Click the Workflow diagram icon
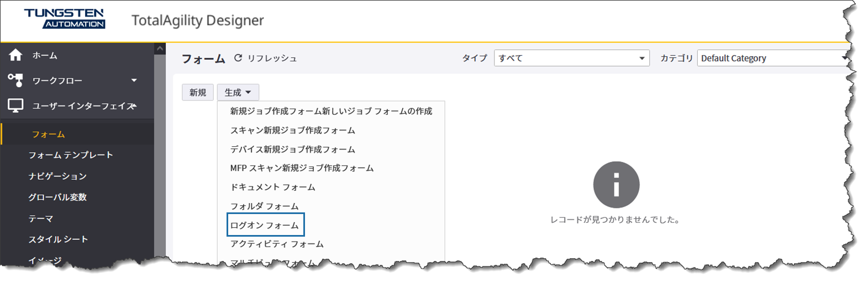 (x=15, y=81)
